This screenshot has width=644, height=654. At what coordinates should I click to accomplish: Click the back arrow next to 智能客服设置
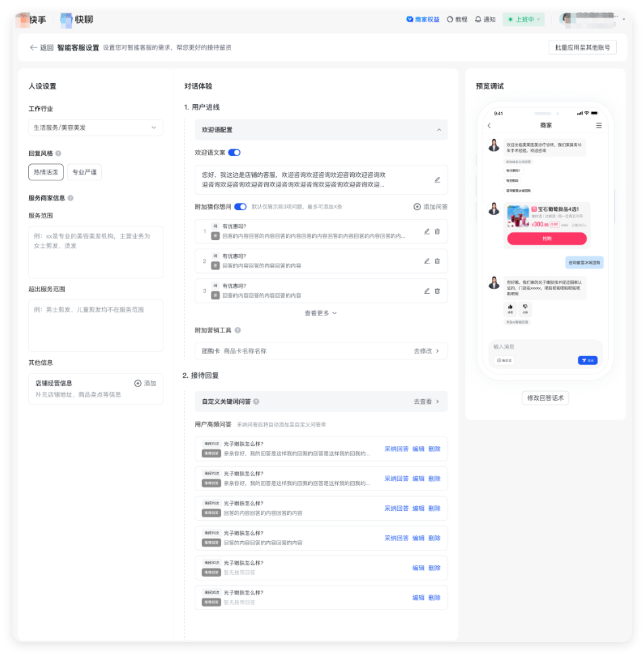coord(34,47)
